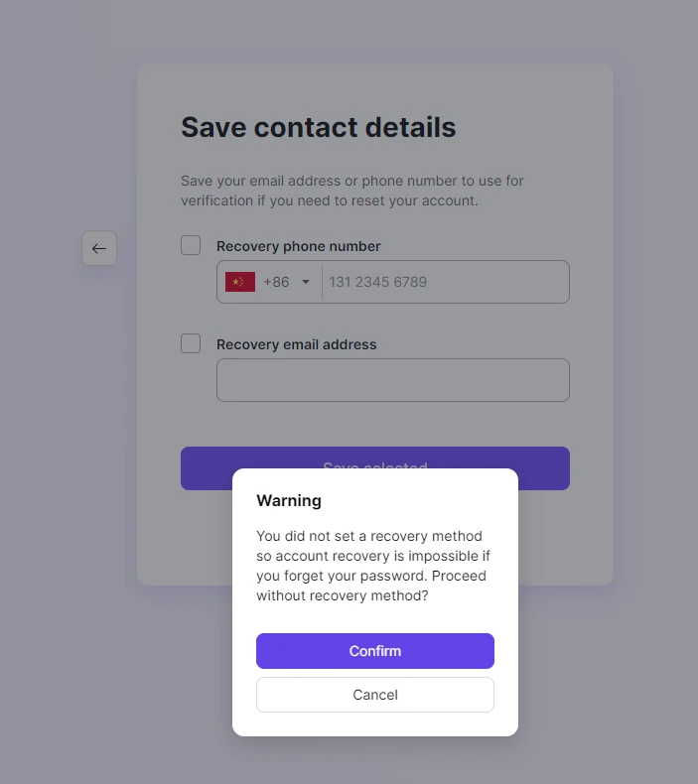Screen dimensions: 698x784
Task: Tick the Recovery phone number checkbox
Action: point(191,245)
